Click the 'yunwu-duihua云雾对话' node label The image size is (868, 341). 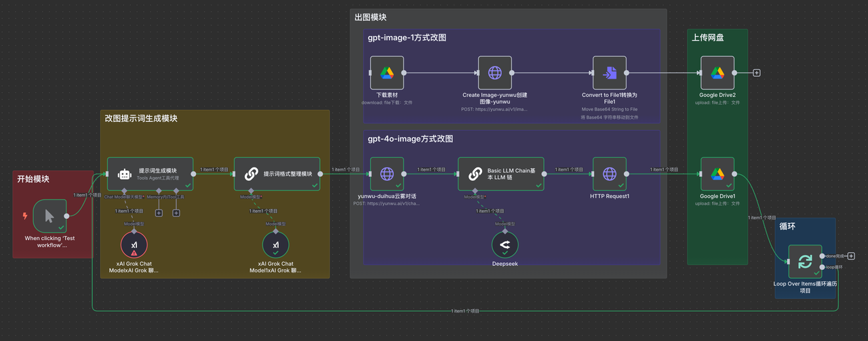point(387,197)
